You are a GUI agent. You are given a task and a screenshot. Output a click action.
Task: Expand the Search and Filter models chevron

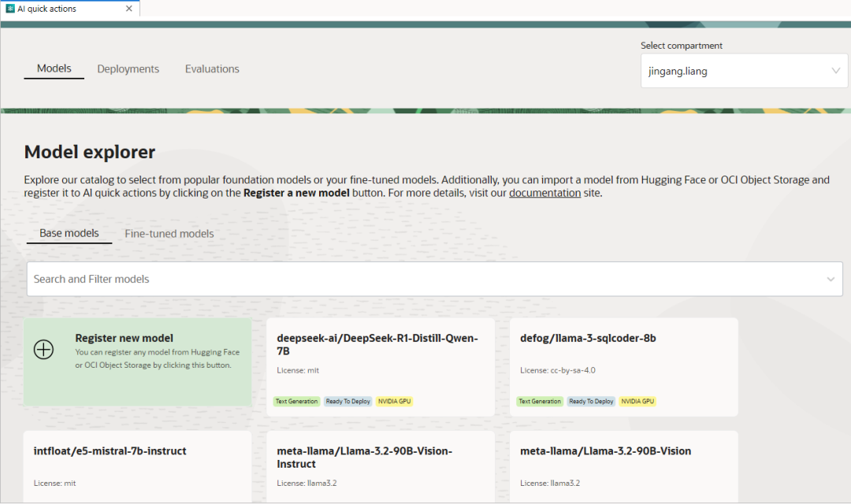(x=831, y=280)
